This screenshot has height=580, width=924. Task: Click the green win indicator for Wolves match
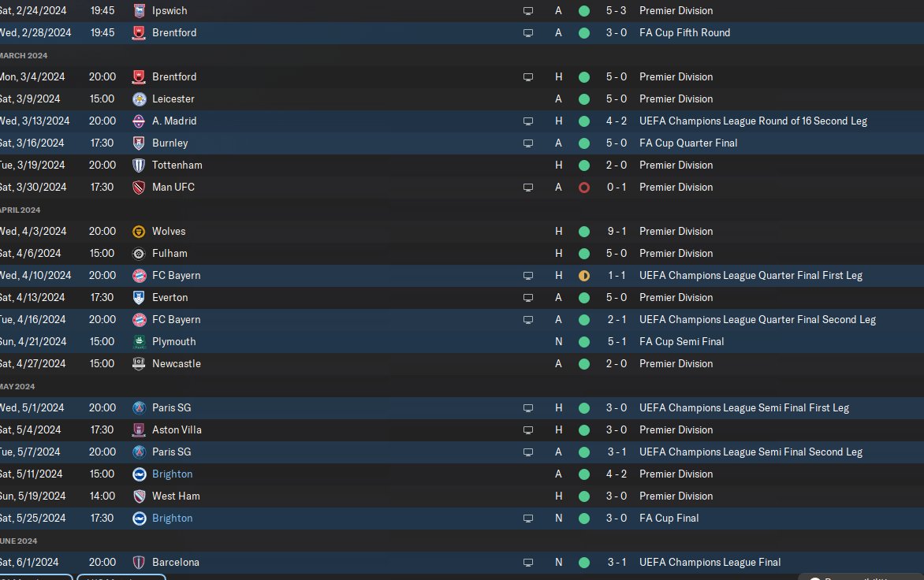point(584,232)
